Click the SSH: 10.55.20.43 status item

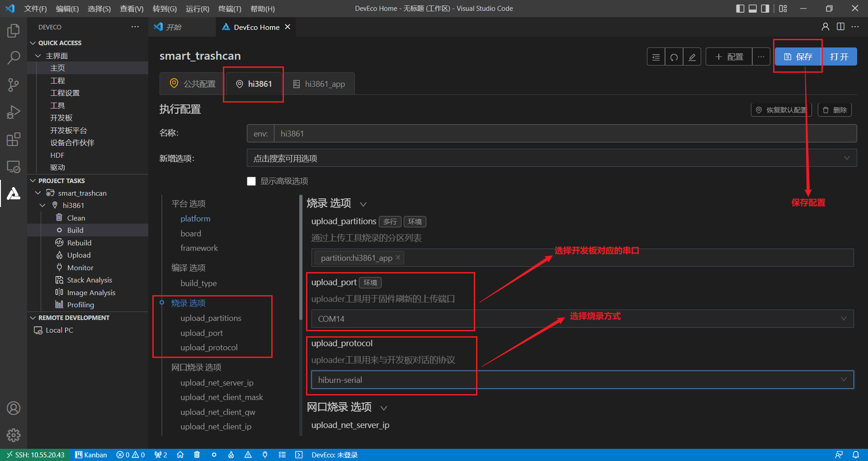[x=35, y=455]
